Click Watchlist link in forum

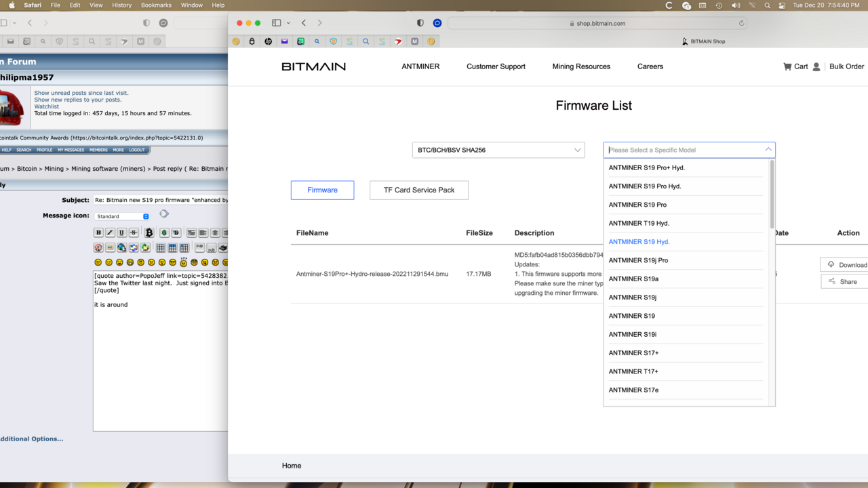point(47,106)
